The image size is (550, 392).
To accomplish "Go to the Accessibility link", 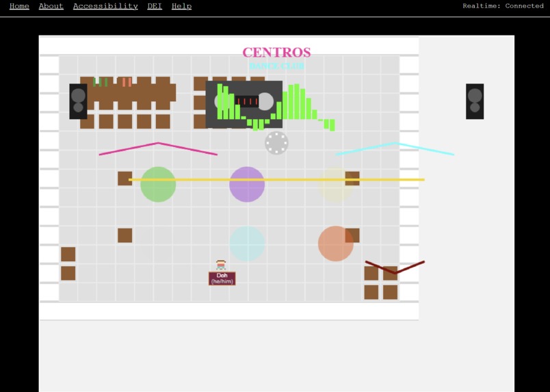I will (x=105, y=6).
